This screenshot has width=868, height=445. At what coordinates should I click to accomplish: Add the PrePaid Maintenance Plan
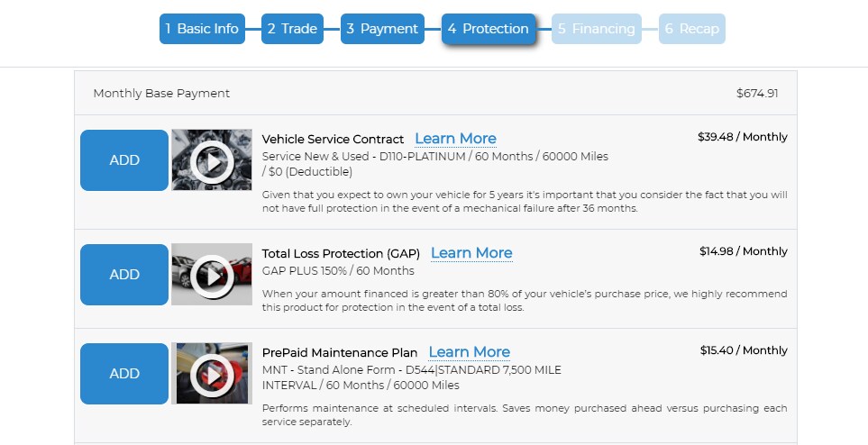pyautogui.click(x=124, y=374)
